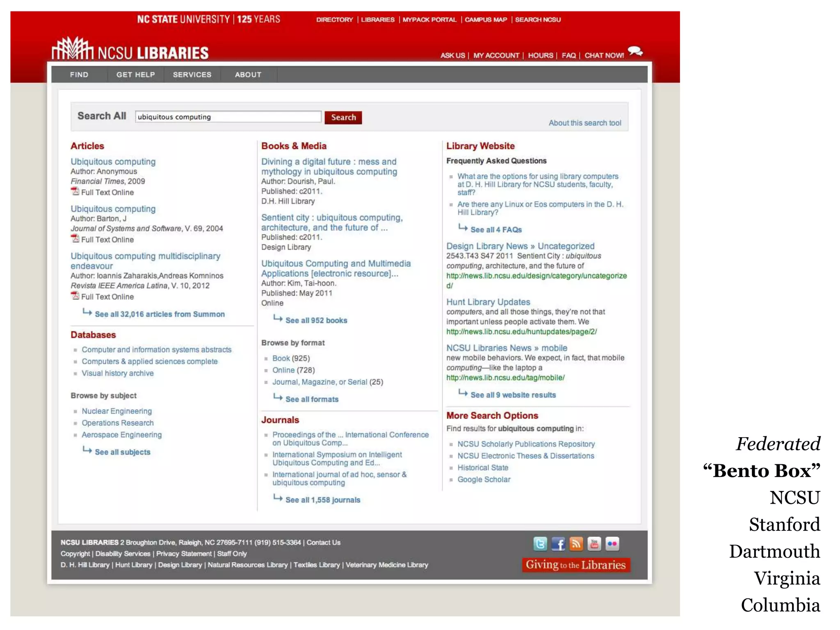Search in Google Scholar
The height and width of the screenshot is (630, 840).
[484, 480]
